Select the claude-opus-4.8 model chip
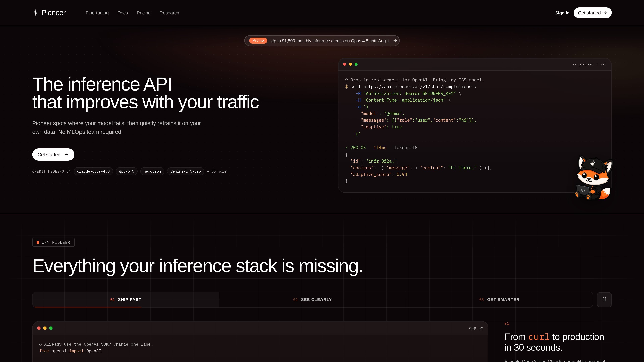Screen dimensions: 644x362 93,171
